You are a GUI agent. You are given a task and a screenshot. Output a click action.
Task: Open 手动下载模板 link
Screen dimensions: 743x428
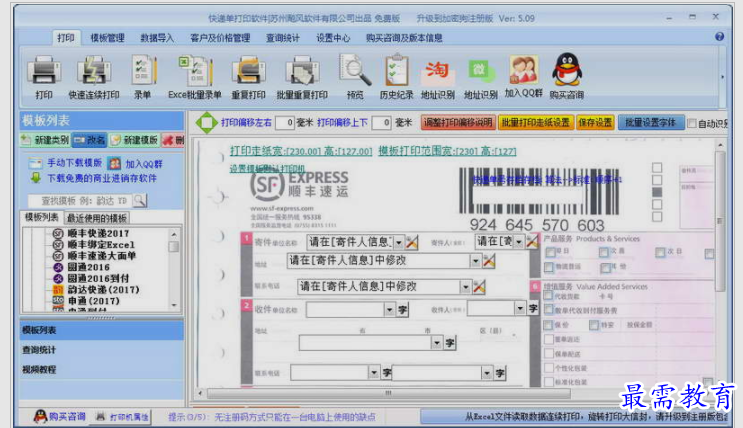(74, 163)
